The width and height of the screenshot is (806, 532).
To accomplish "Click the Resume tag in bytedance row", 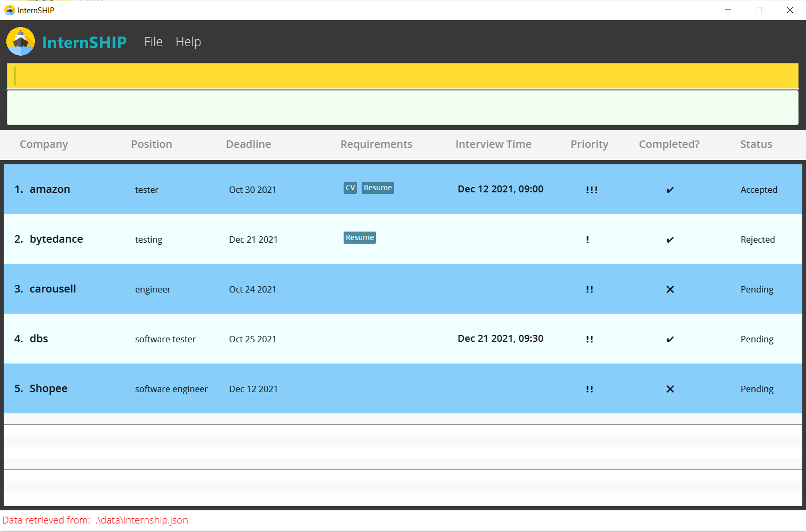I will coord(360,237).
